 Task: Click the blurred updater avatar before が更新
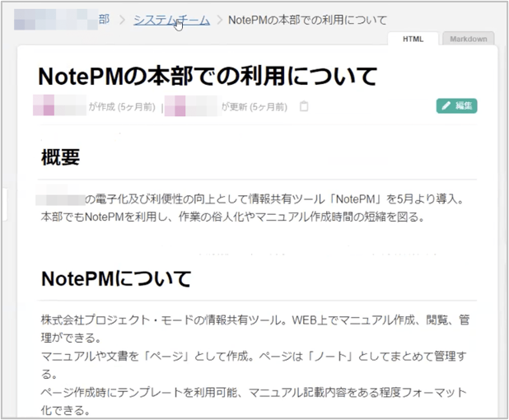(x=192, y=105)
